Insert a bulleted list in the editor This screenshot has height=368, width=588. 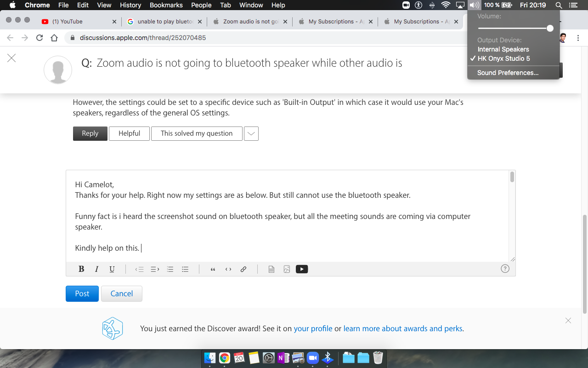(185, 269)
